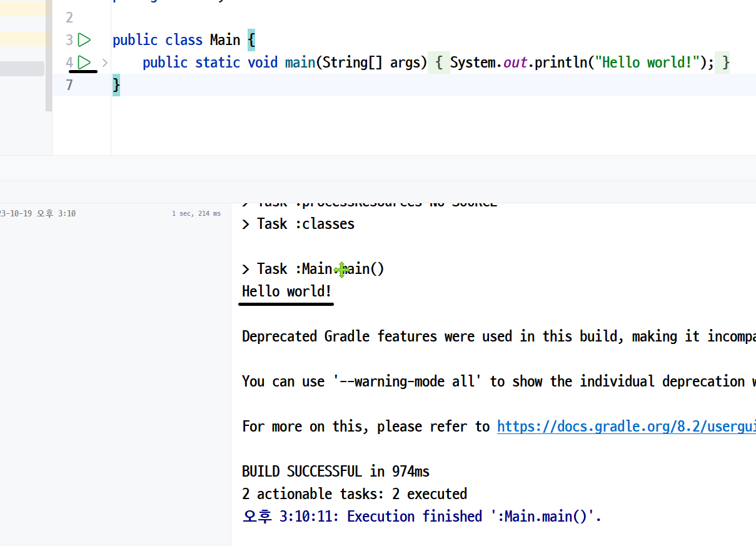
Task: Open the docs.gradle.org user guide link
Action: coord(626,427)
